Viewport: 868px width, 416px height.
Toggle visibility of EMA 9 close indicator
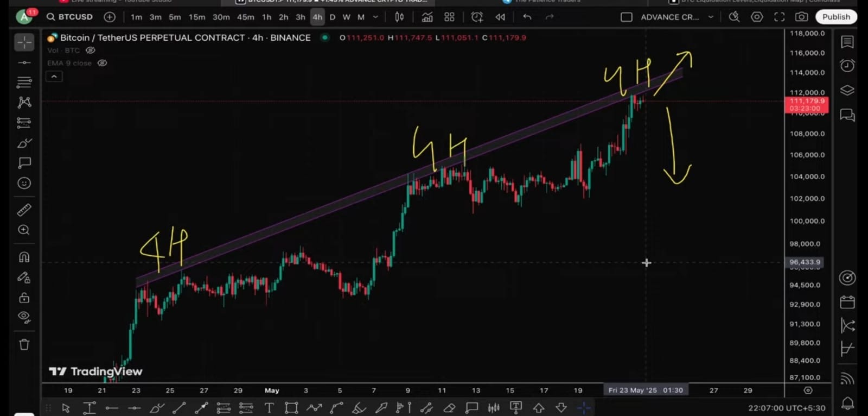pos(102,63)
